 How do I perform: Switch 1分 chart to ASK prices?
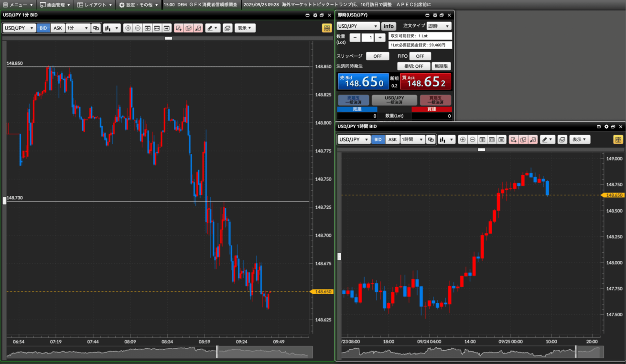[x=58, y=28]
